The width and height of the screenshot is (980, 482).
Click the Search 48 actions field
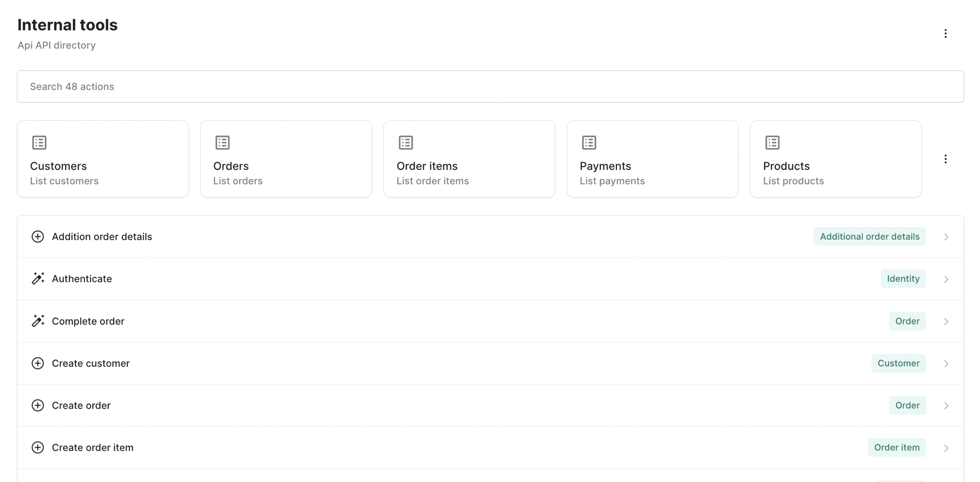[490, 86]
